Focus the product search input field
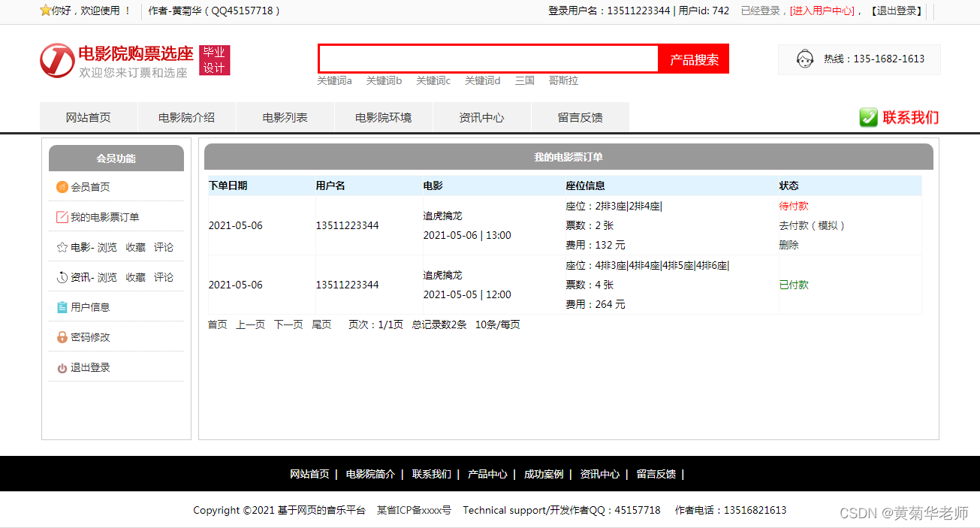Image resolution: width=980 pixels, height=528 pixels. point(488,59)
